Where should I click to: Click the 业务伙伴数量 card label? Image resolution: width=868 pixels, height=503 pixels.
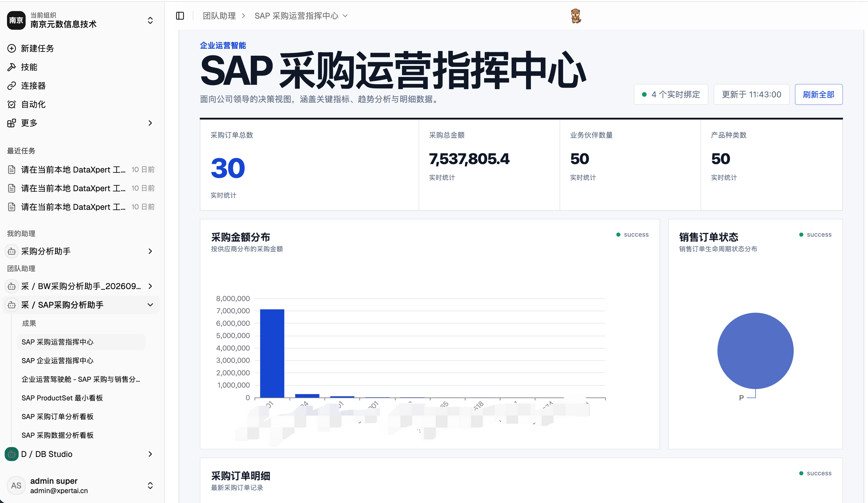591,135
